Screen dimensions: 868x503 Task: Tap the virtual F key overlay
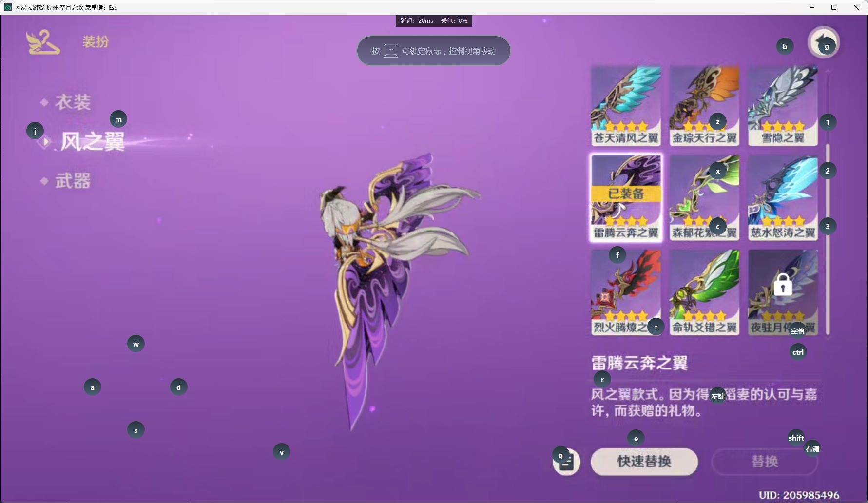click(617, 254)
